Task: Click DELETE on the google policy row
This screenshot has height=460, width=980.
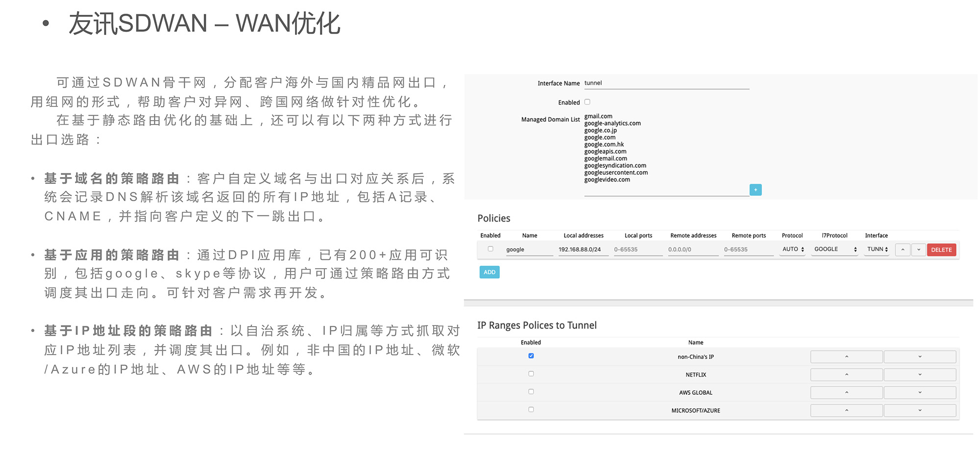Action: pos(941,250)
